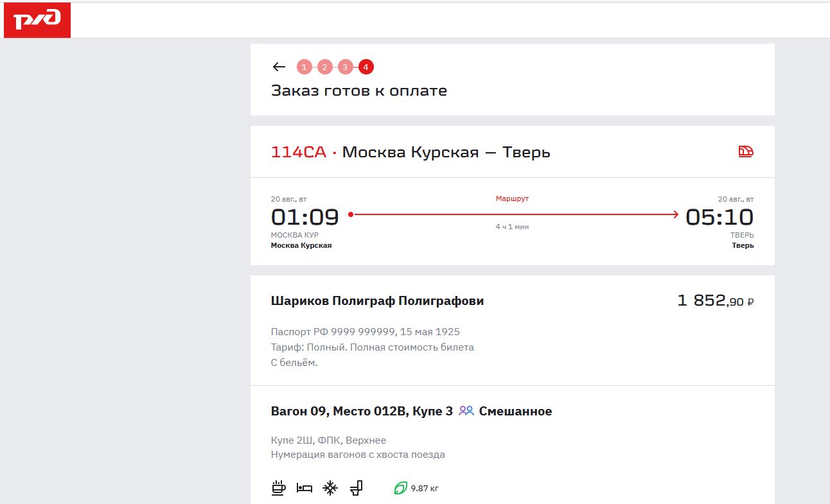Image resolution: width=830 pixels, height=504 pixels.
Task: Click the departure time 01:09
Action: [305, 217]
